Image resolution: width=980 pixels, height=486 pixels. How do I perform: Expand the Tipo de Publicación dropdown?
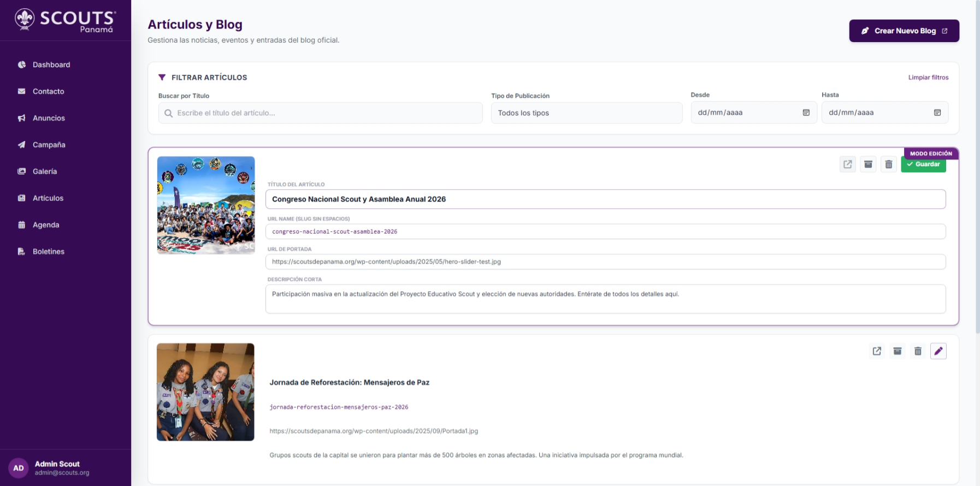tap(587, 113)
